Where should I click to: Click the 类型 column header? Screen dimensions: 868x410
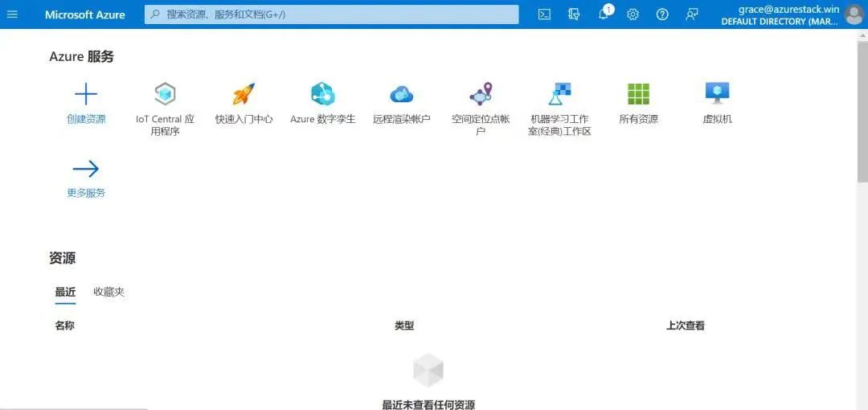click(x=404, y=326)
